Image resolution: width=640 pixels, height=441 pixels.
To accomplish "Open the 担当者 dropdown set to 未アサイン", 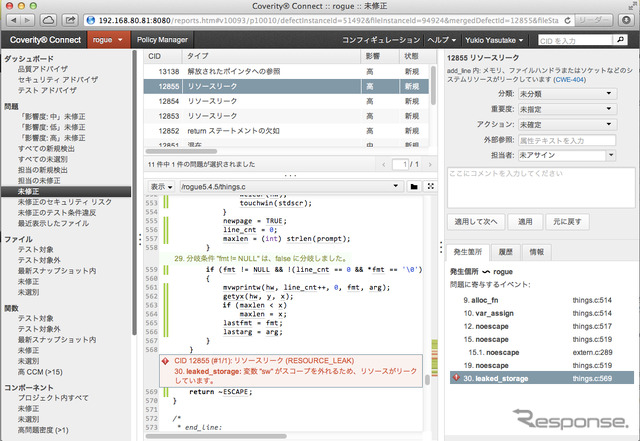I will [x=567, y=155].
